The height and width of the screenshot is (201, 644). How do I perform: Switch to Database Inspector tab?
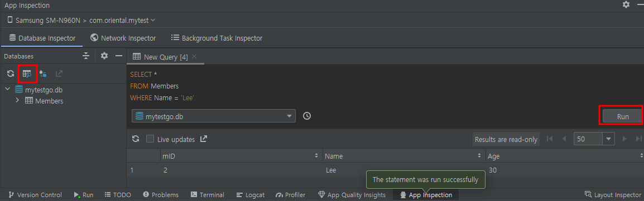42,38
